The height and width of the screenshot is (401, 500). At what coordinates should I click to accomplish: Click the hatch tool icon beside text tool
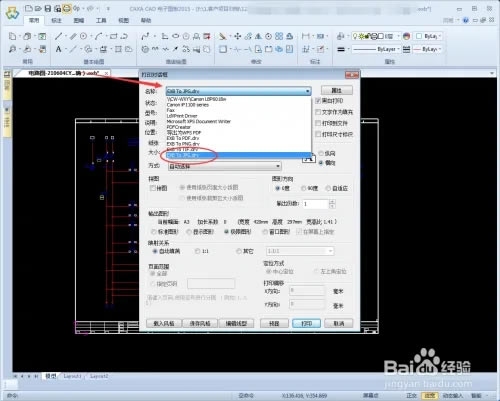[x=89, y=49]
